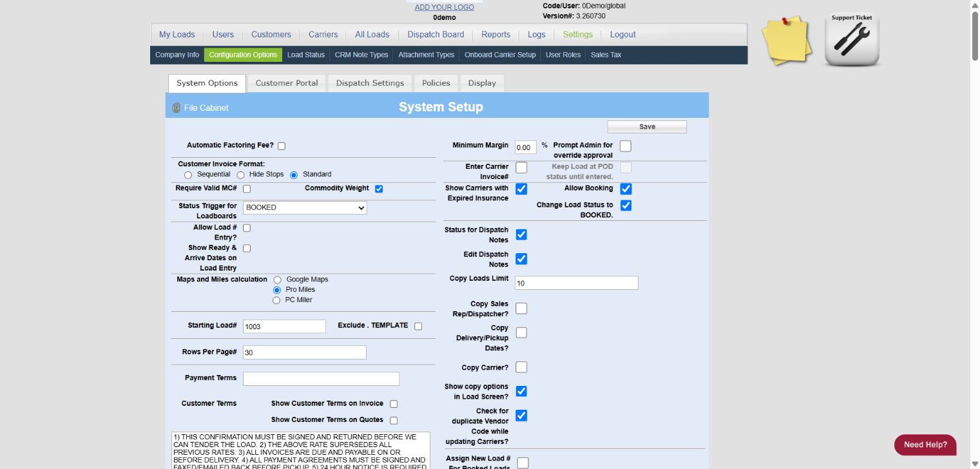
Task: Uncheck Status for Dispatch Notes
Action: (x=521, y=235)
